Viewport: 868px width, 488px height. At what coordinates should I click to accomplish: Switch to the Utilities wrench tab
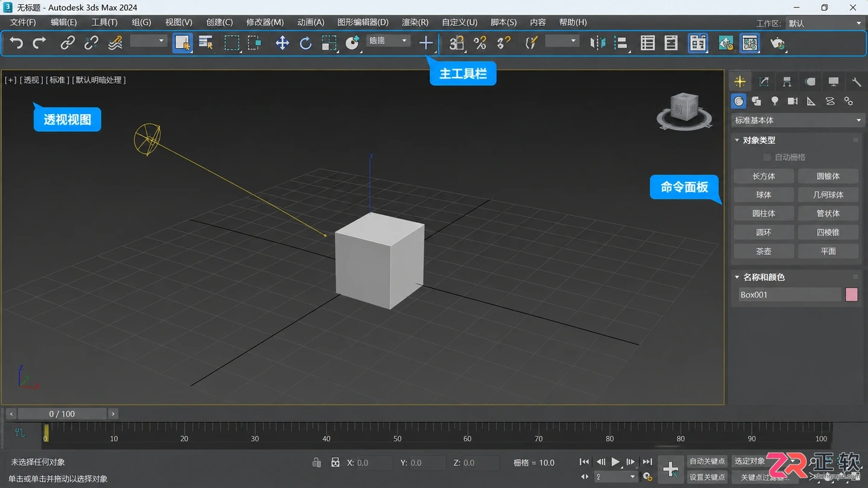[x=857, y=81]
